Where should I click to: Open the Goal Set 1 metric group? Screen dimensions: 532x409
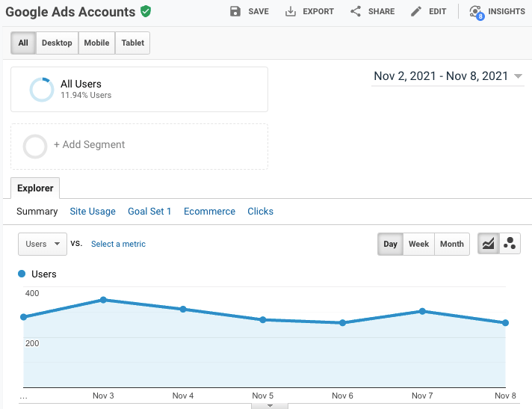(x=149, y=211)
